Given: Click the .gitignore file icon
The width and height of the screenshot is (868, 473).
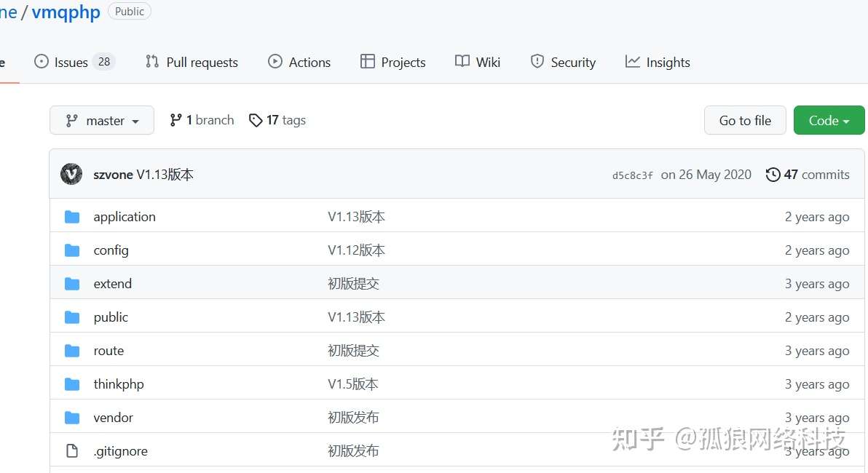Looking at the screenshot, I should (x=72, y=451).
